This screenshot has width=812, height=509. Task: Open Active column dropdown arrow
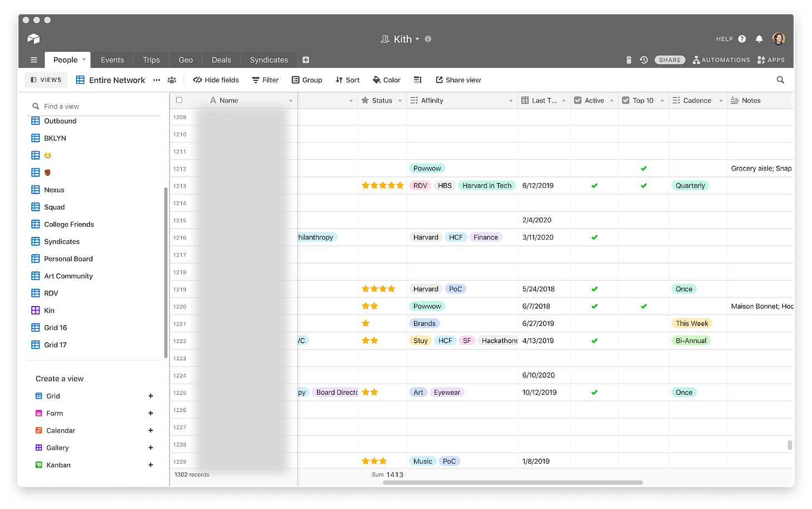(612, 101)
